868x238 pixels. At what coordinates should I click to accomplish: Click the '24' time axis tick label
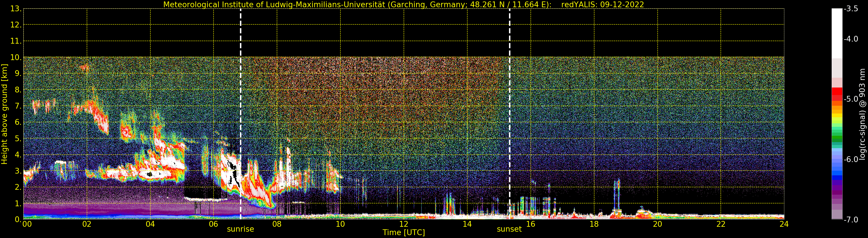point(784,224)
